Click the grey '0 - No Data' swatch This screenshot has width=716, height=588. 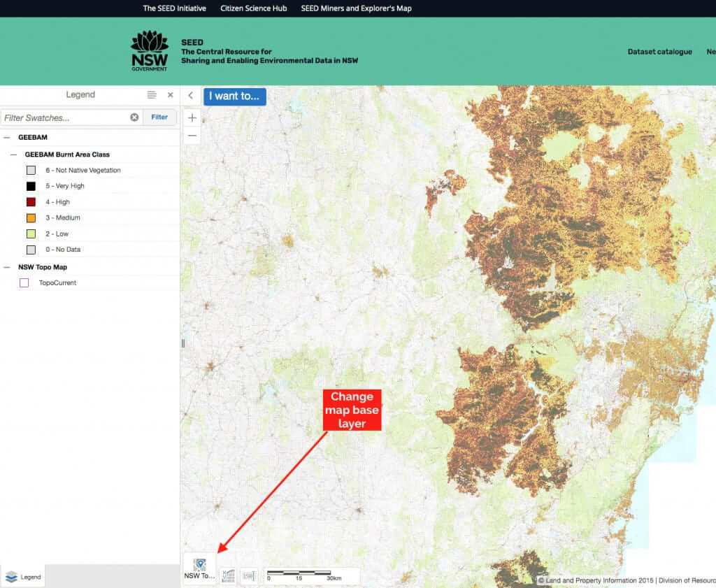click(31, 250)
